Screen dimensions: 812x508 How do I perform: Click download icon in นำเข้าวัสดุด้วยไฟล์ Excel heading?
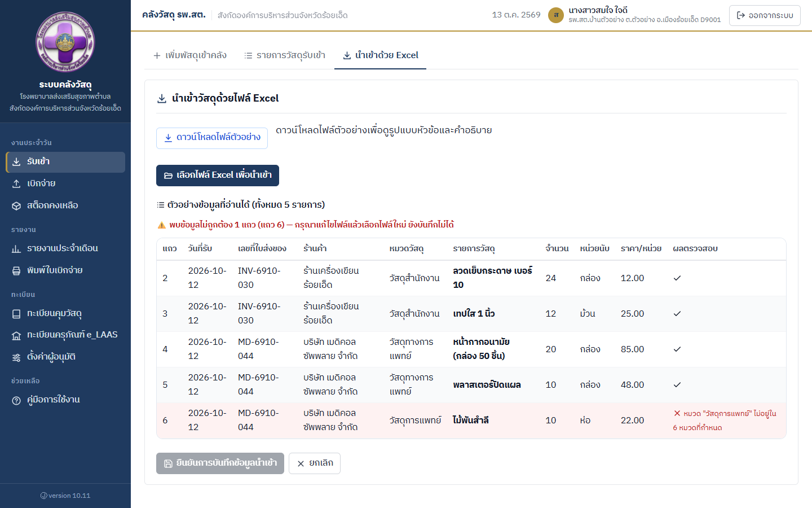point(162,99)
